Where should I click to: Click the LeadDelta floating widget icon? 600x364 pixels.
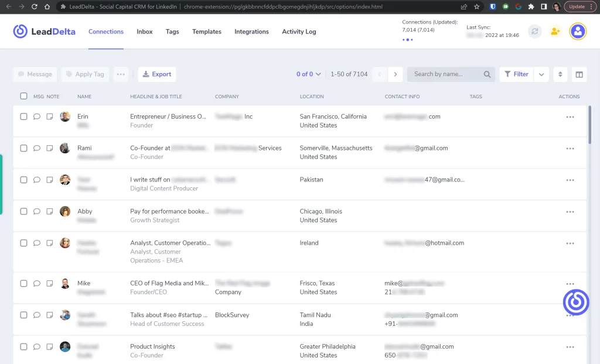[x=576, y=302]
